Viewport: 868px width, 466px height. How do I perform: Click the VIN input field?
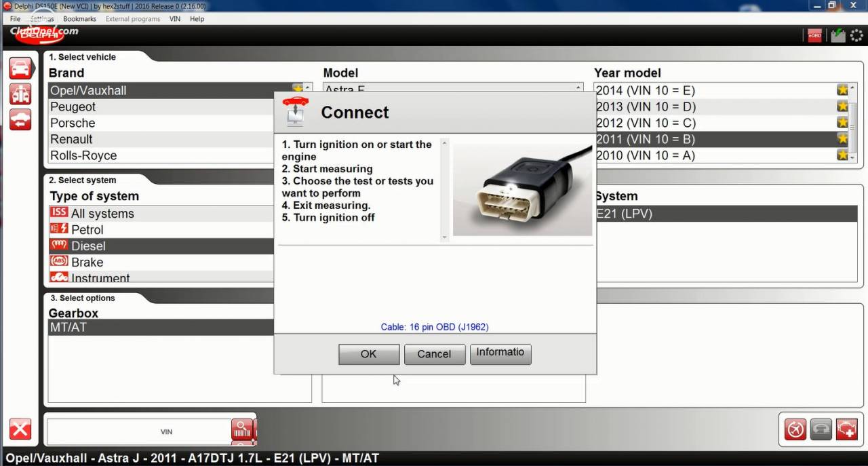tap(139, 431)
